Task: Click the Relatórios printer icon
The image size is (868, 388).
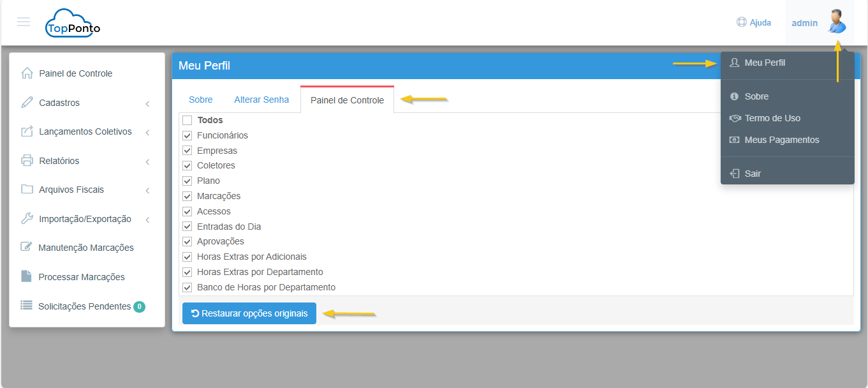Action: point(27,161)
